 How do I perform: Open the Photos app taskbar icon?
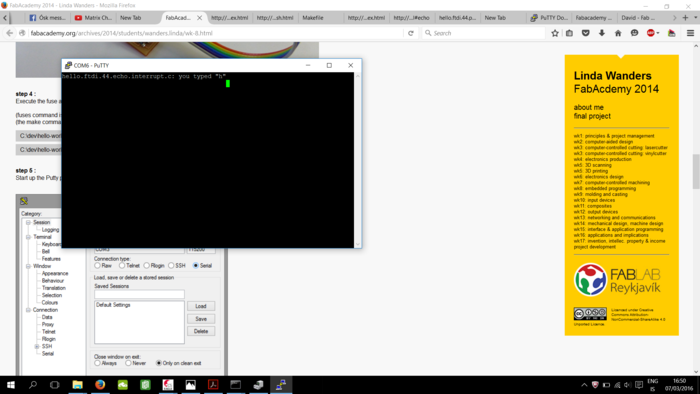pos(191,385)
